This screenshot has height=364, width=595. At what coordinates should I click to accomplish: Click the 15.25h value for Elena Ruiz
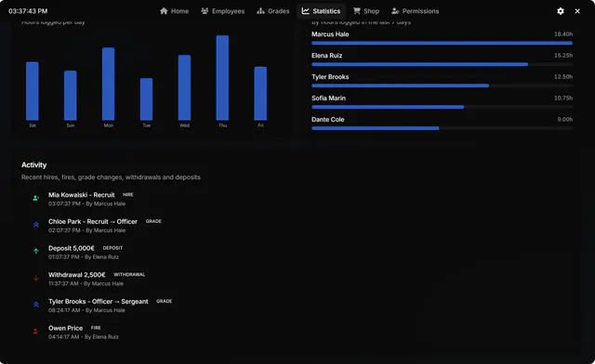pos(563,56)
